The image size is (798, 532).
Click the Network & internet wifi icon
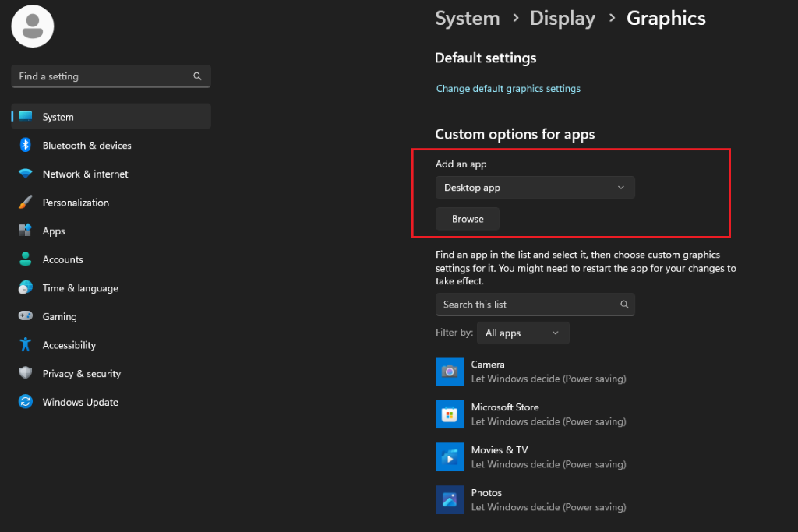(x=26, y=174)
